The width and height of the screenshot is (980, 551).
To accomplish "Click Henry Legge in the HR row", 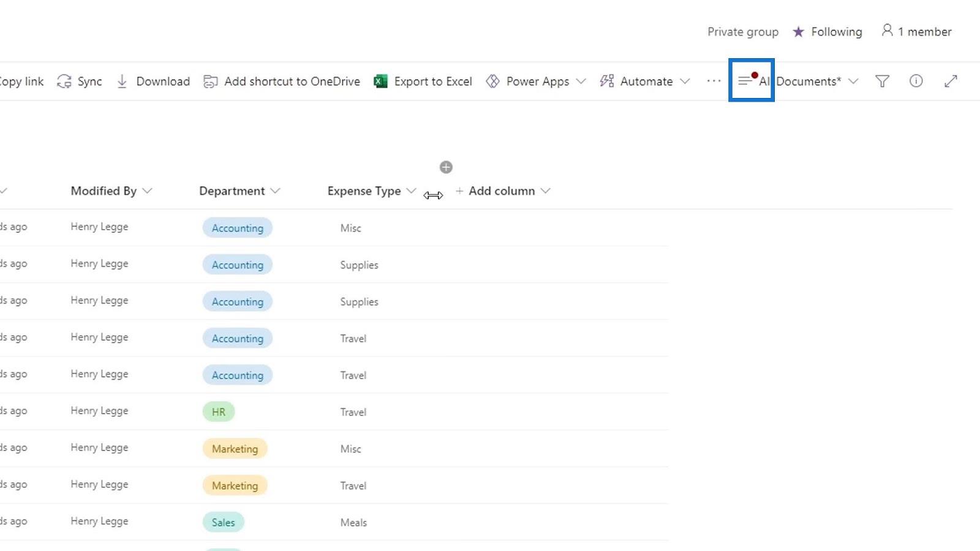I will point(99,411).
